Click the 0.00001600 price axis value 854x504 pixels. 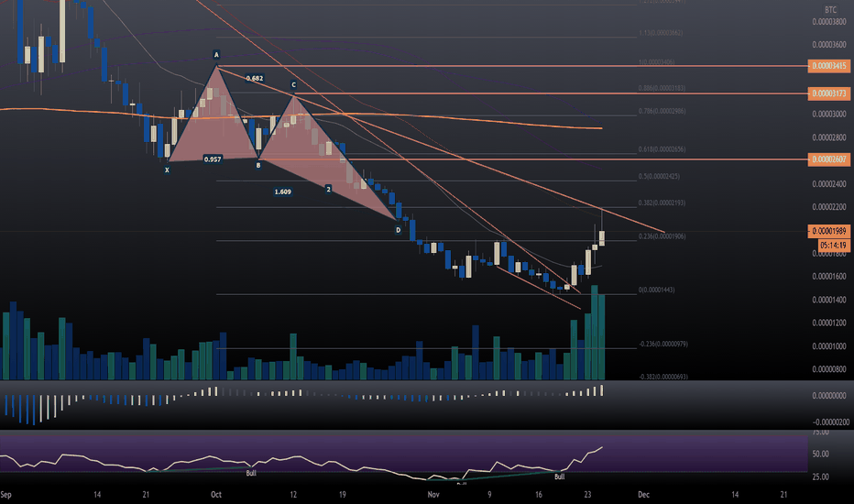pos(829,276)
